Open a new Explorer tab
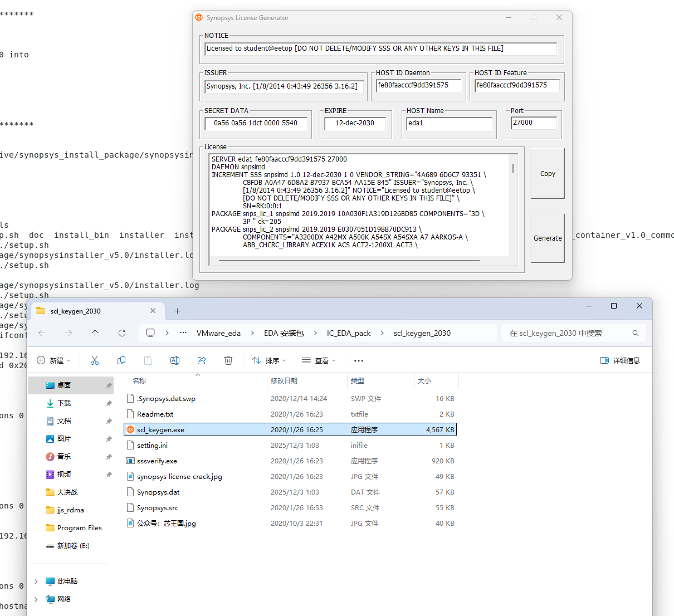 click(178, 311)
